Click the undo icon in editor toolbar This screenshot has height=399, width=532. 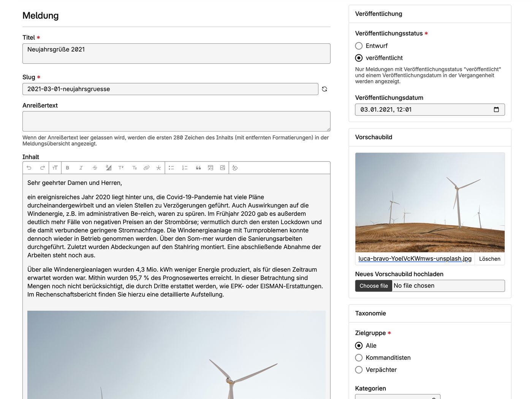pyautogui.click(x=29, y=168)
